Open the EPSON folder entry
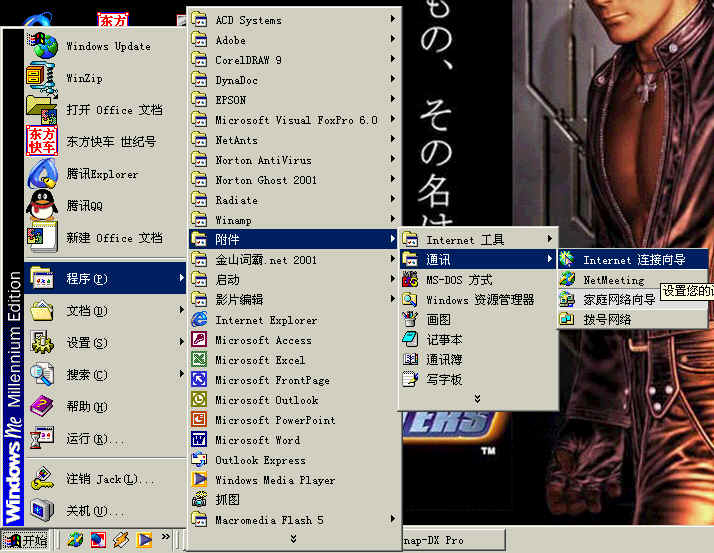The height and width of the screenshot is (553, 714). coord(294,100)
